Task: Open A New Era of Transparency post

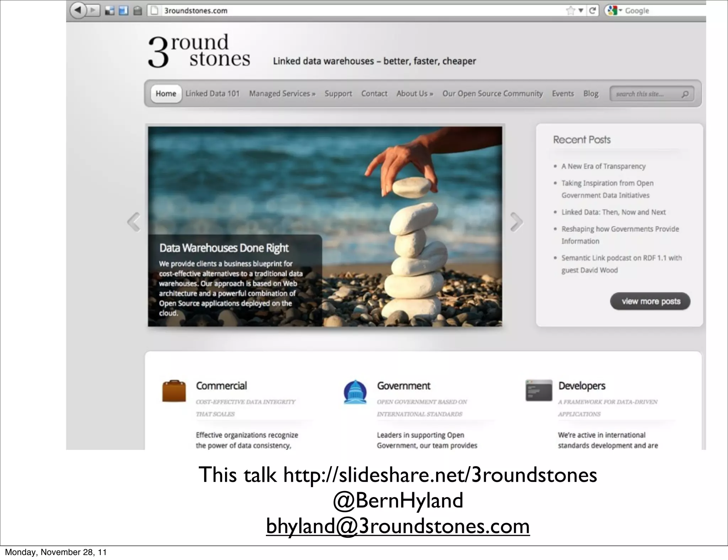Action: pyautogui.click(x=603, y=166)
